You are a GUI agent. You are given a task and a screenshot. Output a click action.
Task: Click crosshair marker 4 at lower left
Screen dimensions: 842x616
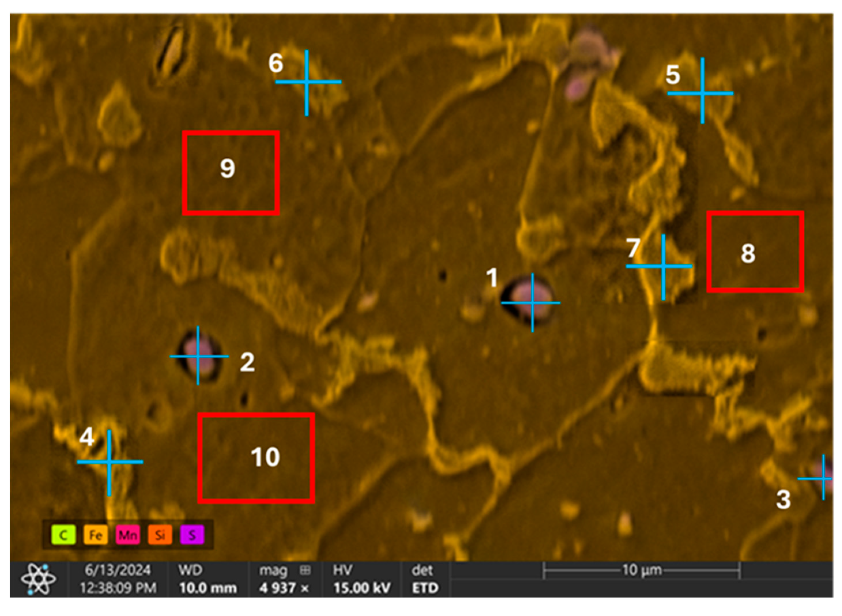(109, 462)
